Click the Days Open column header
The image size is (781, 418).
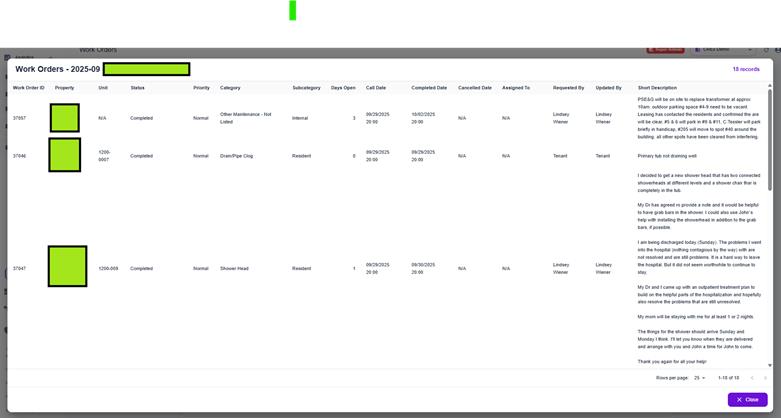[x=343, y=88]
